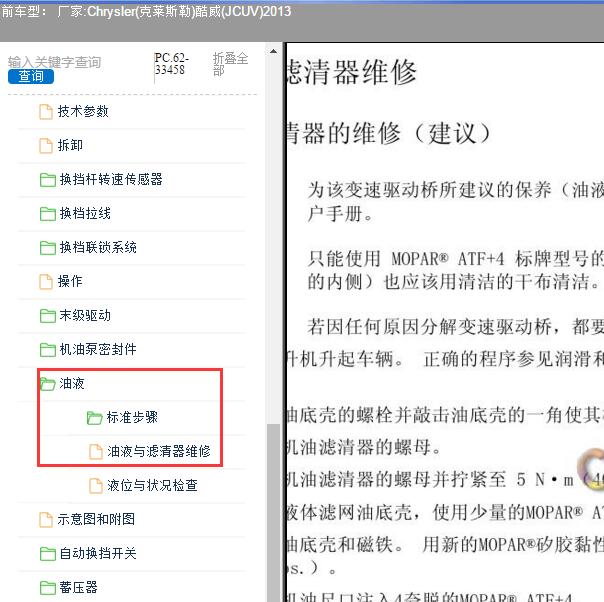The height and width of the screenshot is (602, 604).
Task: Select the 机油泵密封件 tree entry
Action: (98, 349)
